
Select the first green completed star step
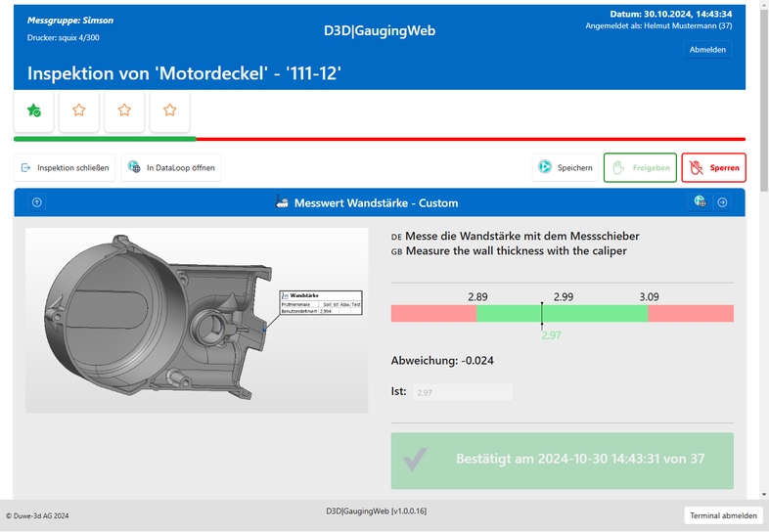pos(33,111)
